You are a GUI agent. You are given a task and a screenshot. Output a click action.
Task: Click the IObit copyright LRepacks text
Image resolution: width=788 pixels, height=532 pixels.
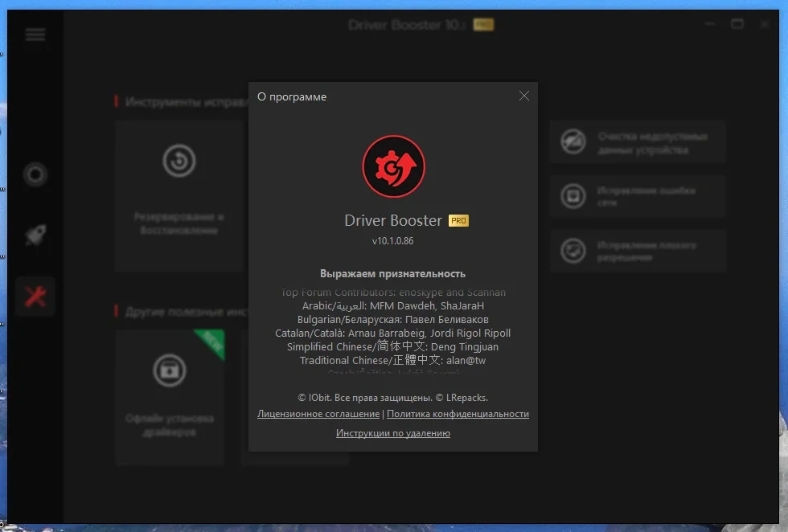click(393, 398)
